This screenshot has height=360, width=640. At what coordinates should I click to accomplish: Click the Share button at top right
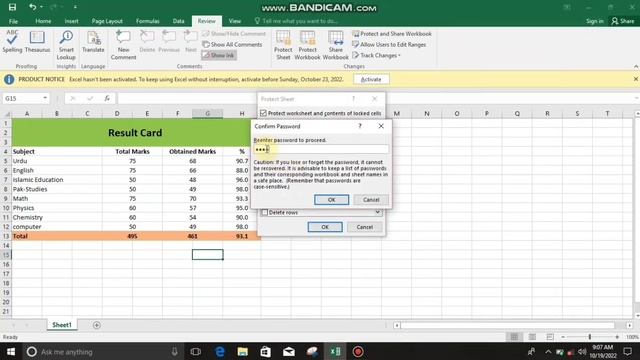pyautogui.click(x=623, y=21)
